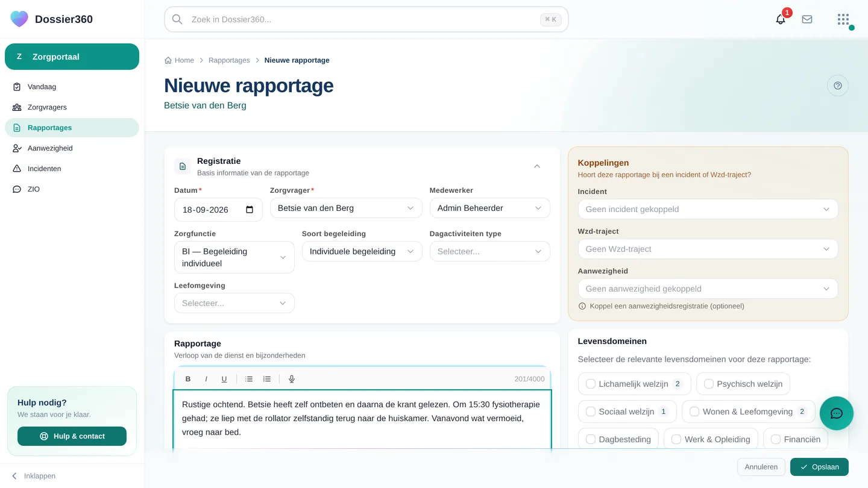Open the chat bubble floating button
868x488 pixels.
click(837, 413)
